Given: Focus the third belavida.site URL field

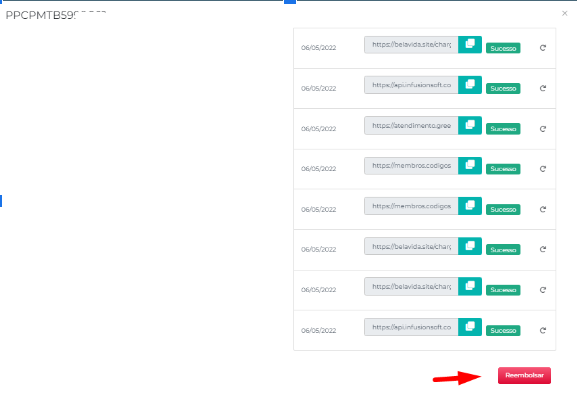Looking at the screenshot, I should [x=411, y=286].
